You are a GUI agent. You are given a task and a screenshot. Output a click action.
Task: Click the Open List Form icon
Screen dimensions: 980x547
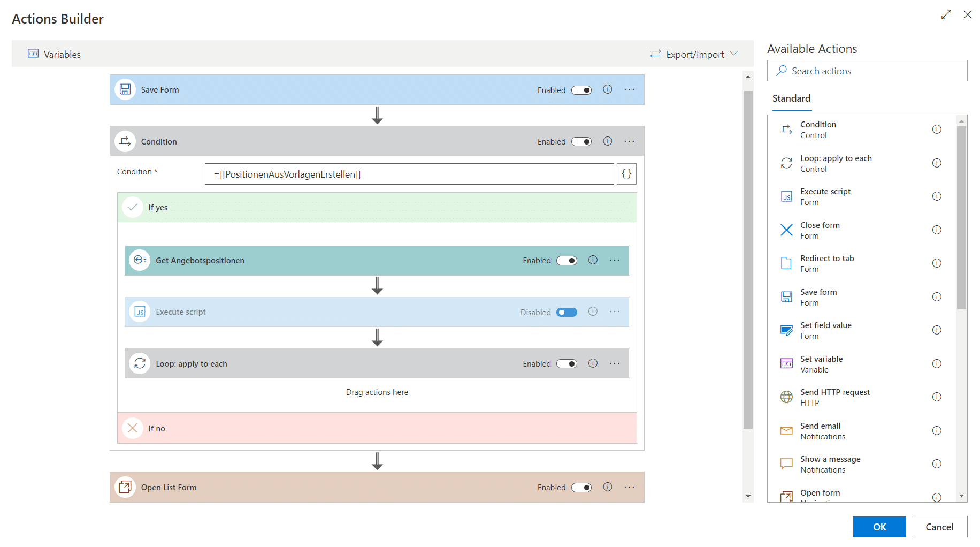pos(125,487)
